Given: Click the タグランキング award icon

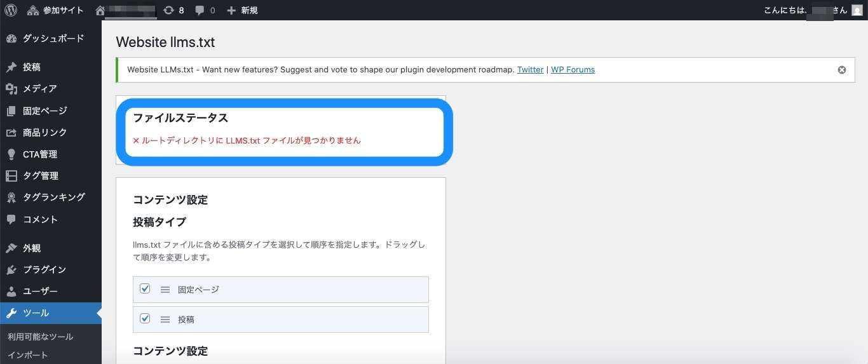Looking at the screenshot, I should pyautogui.click(x=11, y=198).
